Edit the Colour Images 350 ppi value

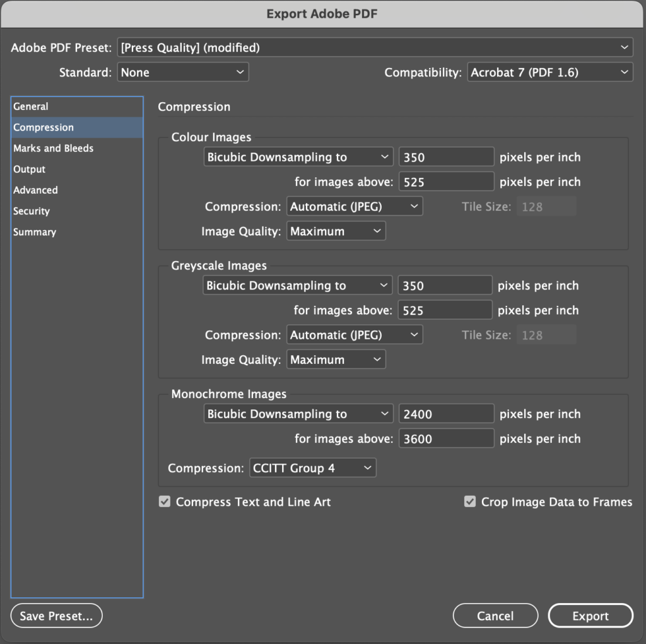pyautogui.click(x=446, y=156)
